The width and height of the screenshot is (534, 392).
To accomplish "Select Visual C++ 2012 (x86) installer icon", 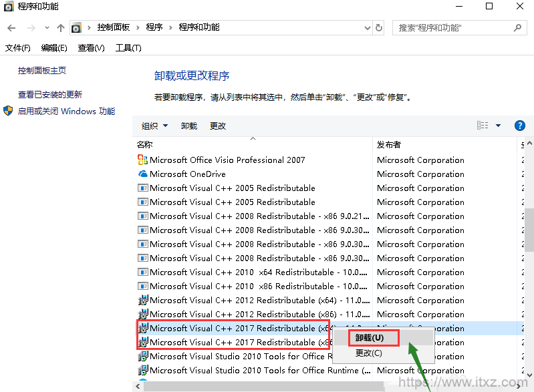I will click(x=143, y=314).
